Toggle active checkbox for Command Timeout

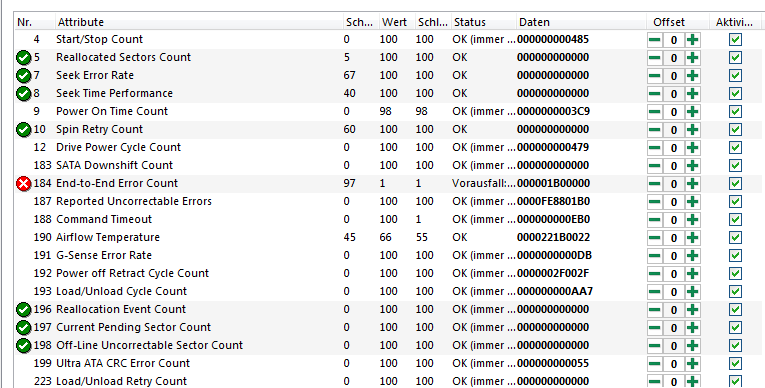(x=735, y=220)
